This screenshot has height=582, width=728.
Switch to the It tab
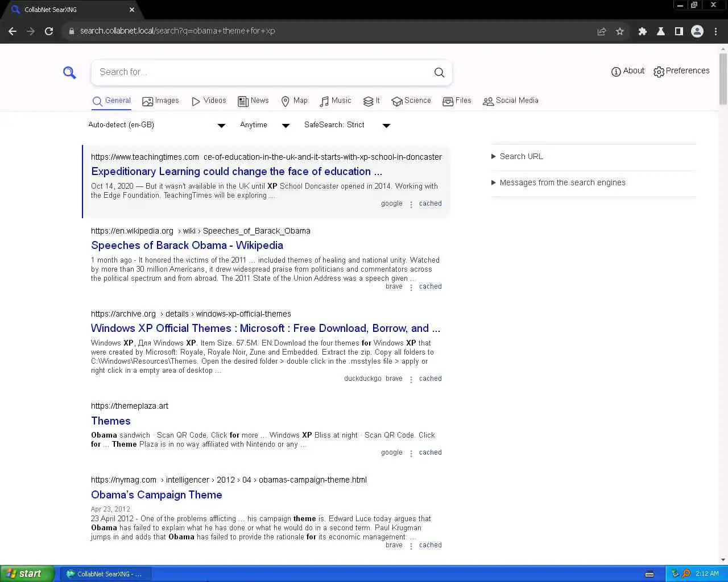[371, 101]
